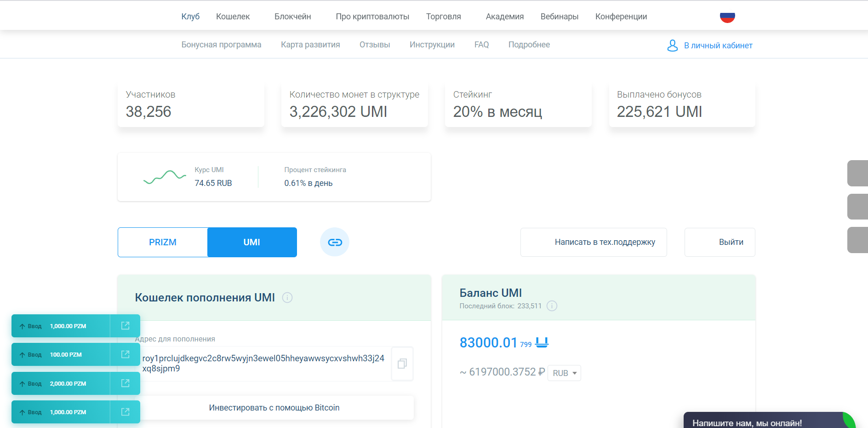This screenshot has height=428, width=868.
Task: Open the Блокчейн menu
Action: click(x=293, y=17)
